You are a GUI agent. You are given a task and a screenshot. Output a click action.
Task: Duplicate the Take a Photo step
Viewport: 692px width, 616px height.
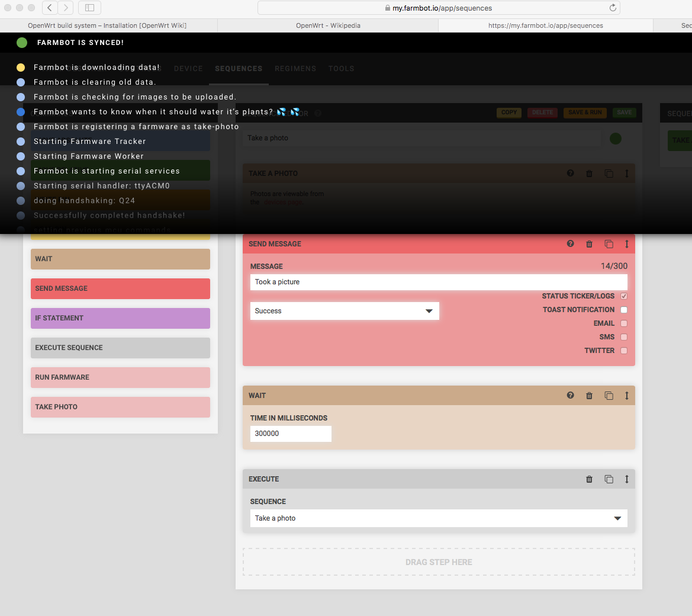[x=609, y=174]
